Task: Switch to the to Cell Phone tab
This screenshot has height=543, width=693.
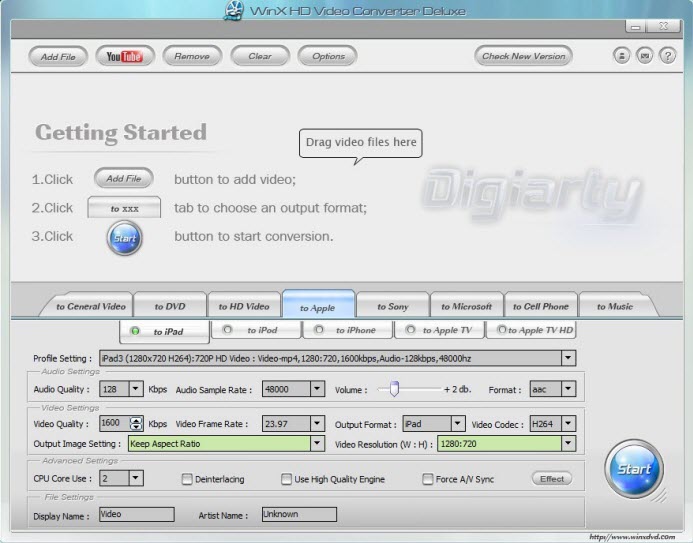Action: tap(541, 306)
